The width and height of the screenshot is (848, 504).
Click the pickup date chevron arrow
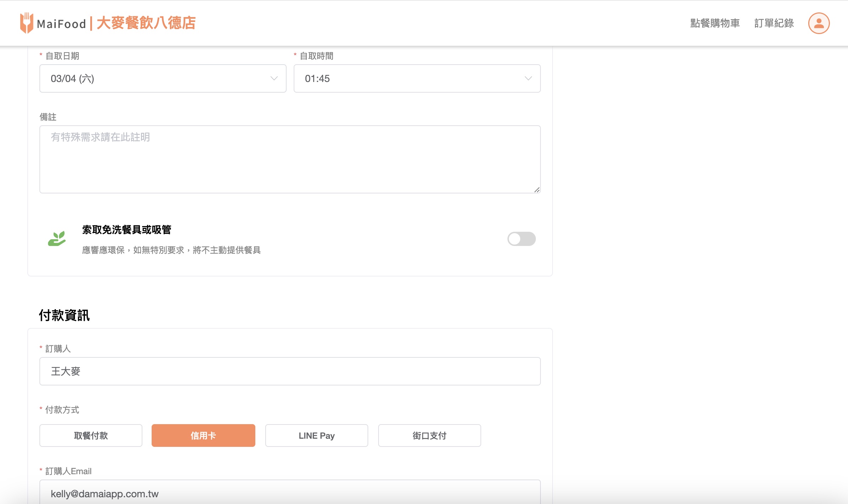pos(274,78)
